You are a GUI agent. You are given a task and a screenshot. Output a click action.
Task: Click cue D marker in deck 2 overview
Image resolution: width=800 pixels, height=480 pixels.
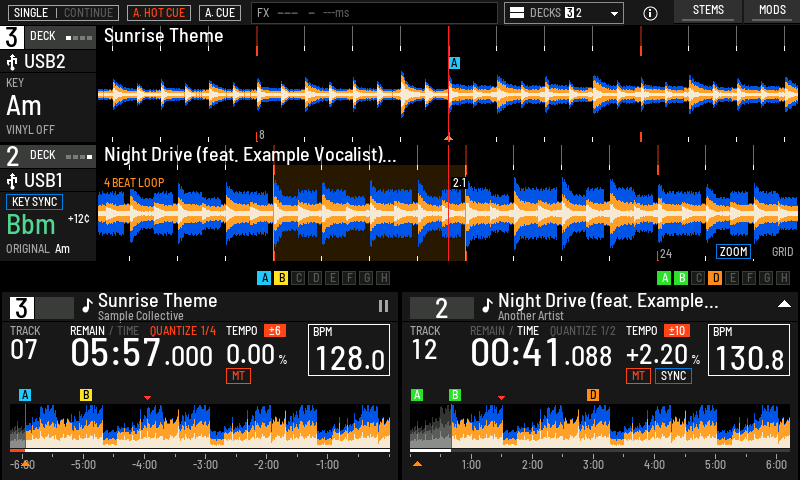click(x=593, y=395)
